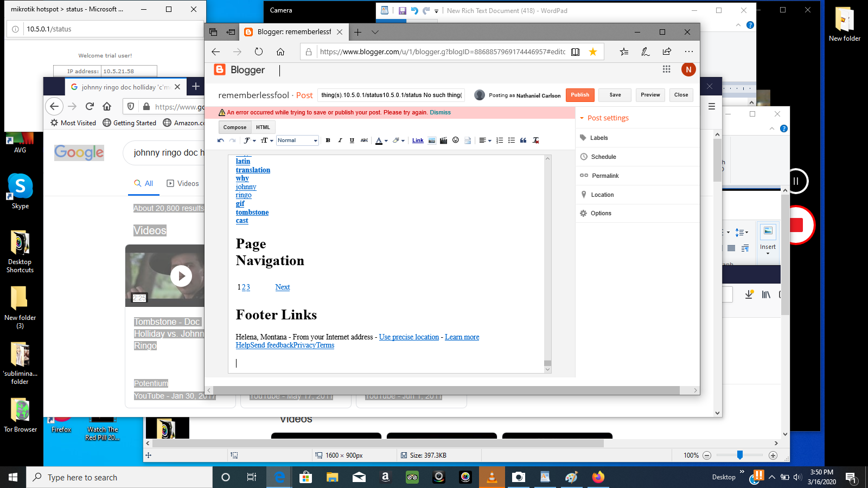This screenshot has height=488, width=868.
Task: Open Edge settings and more menu
Action: pyautogui.click(x=688, y=52)
